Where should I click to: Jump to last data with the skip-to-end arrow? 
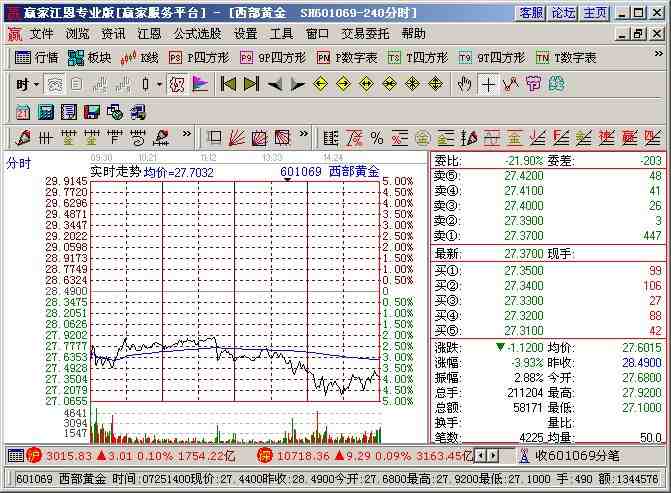pos(251,84)
